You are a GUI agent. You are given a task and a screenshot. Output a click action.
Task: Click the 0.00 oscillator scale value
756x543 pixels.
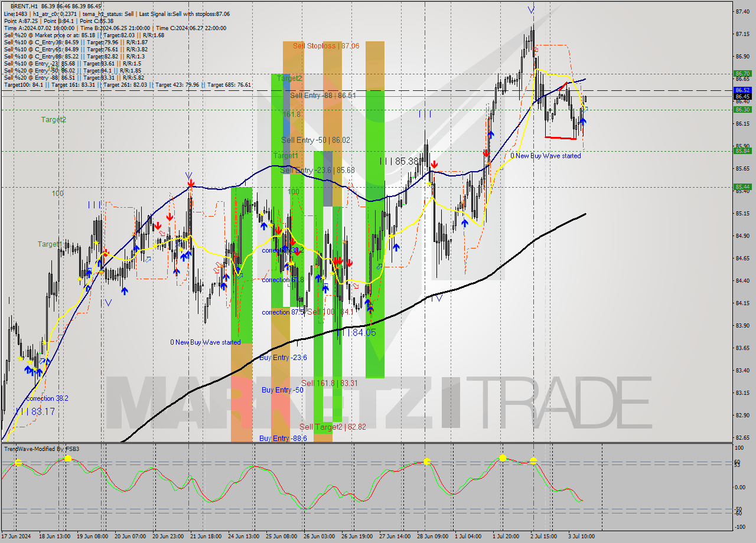tap(741, 487)
